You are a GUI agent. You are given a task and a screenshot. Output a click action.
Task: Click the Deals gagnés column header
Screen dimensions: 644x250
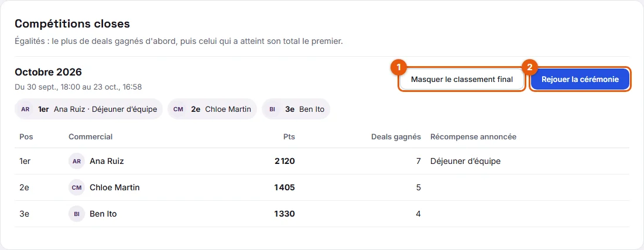396,136
